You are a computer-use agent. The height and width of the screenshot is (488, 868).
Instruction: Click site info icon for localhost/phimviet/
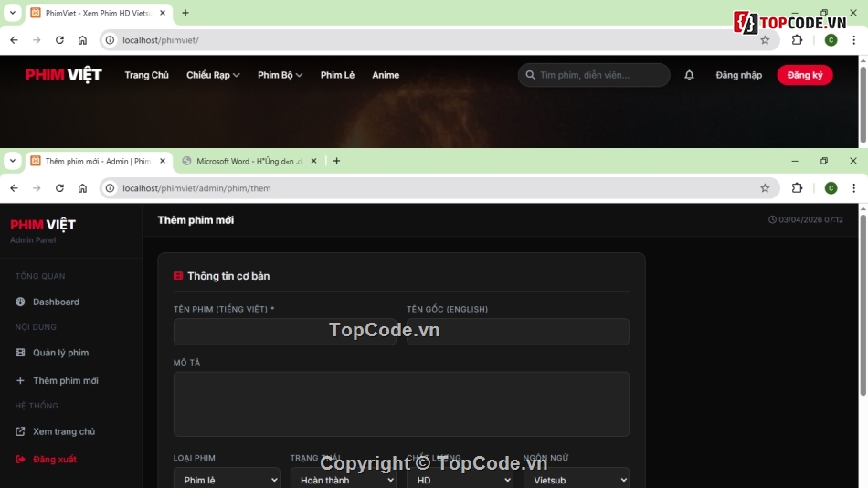[x=111, y=40]
